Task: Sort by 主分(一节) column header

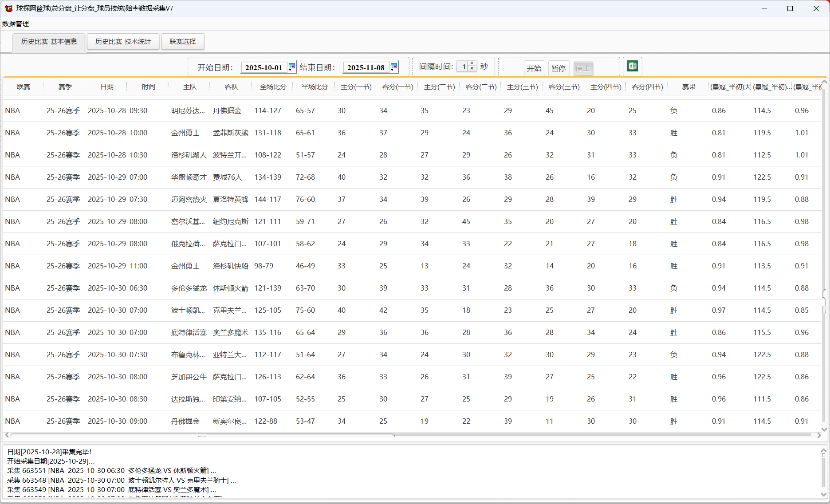Action: (x=356, y=87)
